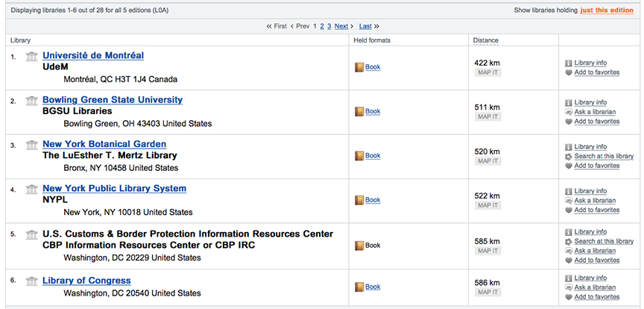This screenshot has width=644, height=309.
Task: Open Book format link for Botanical Garden
Action: point(373,155)
